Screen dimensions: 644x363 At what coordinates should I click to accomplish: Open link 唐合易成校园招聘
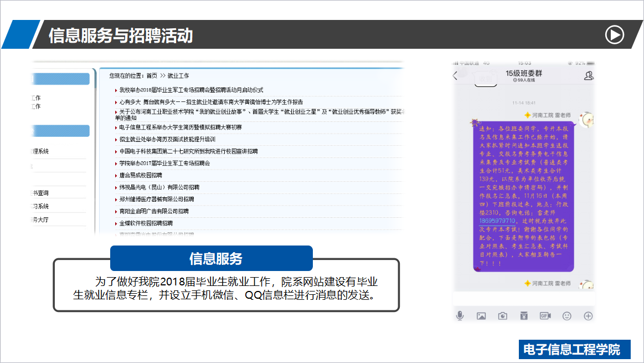[141, 175]
